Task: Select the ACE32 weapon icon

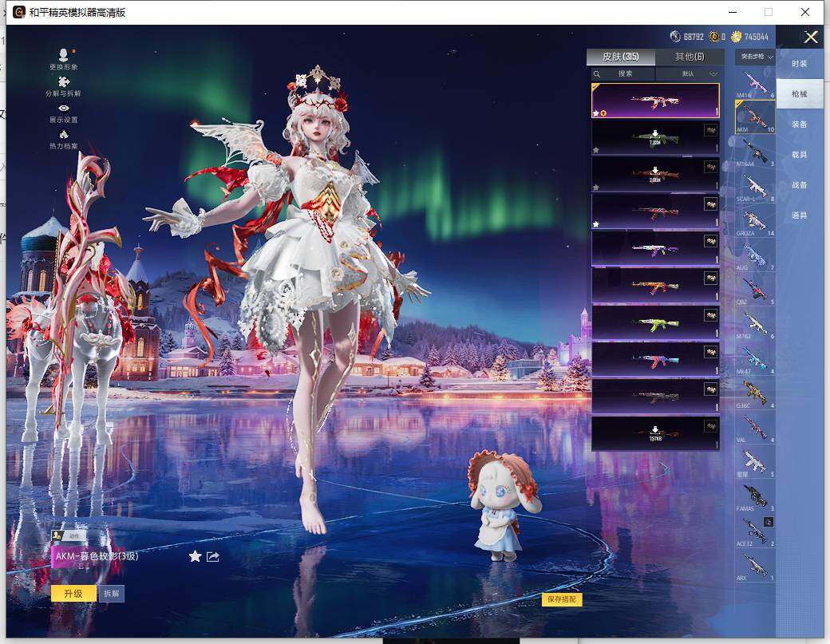Action: (755, 530)
